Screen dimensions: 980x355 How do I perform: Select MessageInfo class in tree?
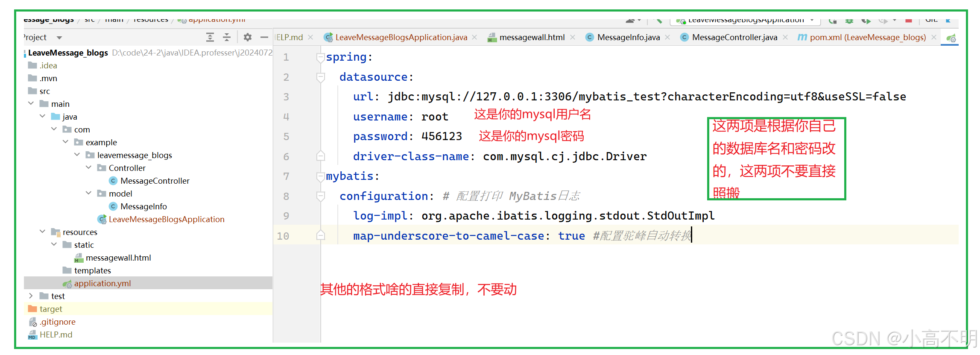pyautogui.click(x=143, y=206)
